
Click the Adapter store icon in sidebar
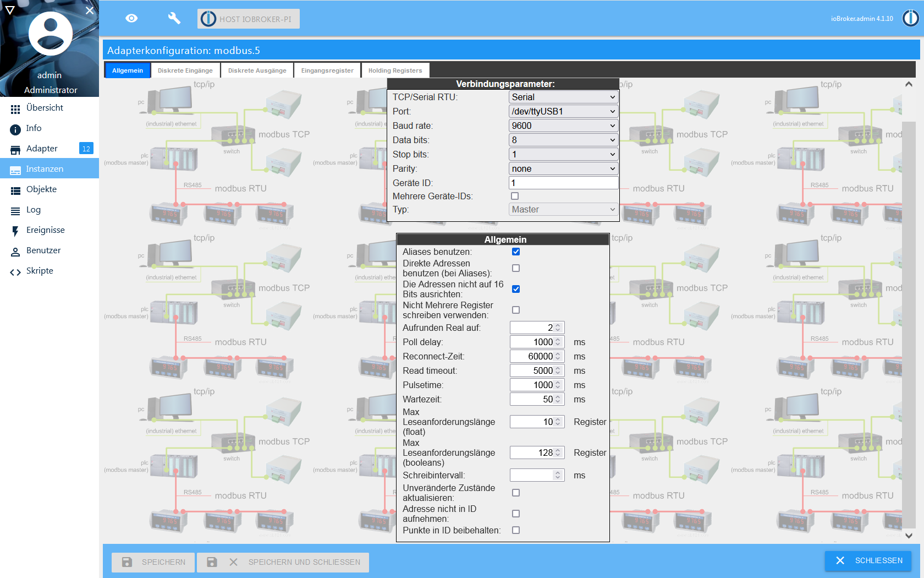(x=15, y=150)
